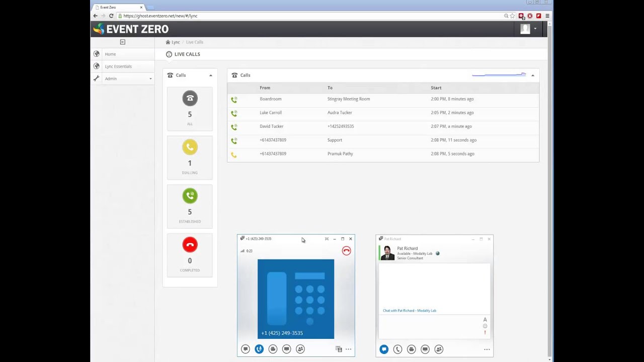Bookmark page with star icon
Image resolution: width=644 pixels, height=362 pixels.
pyautogui.click(x=513, y=16)
